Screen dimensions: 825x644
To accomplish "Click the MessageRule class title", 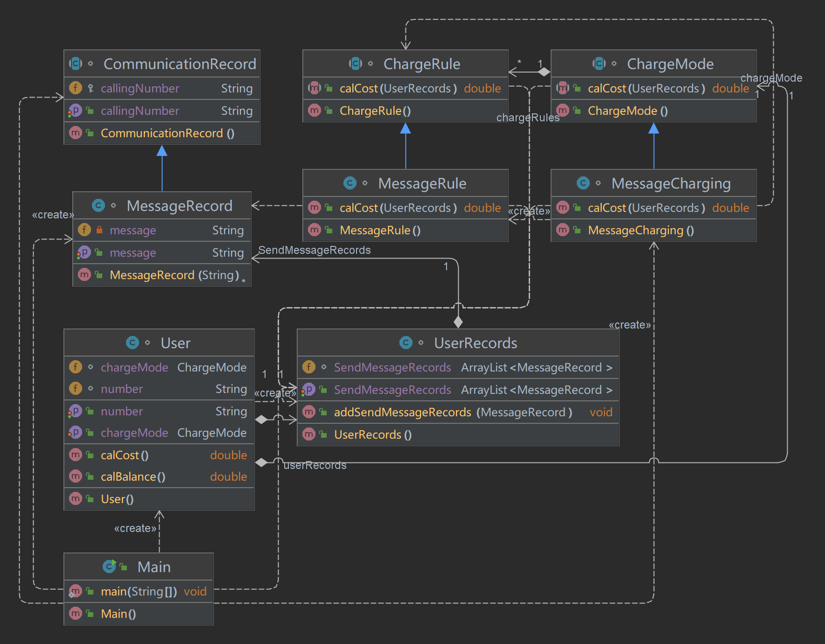I will click(422, 183).
